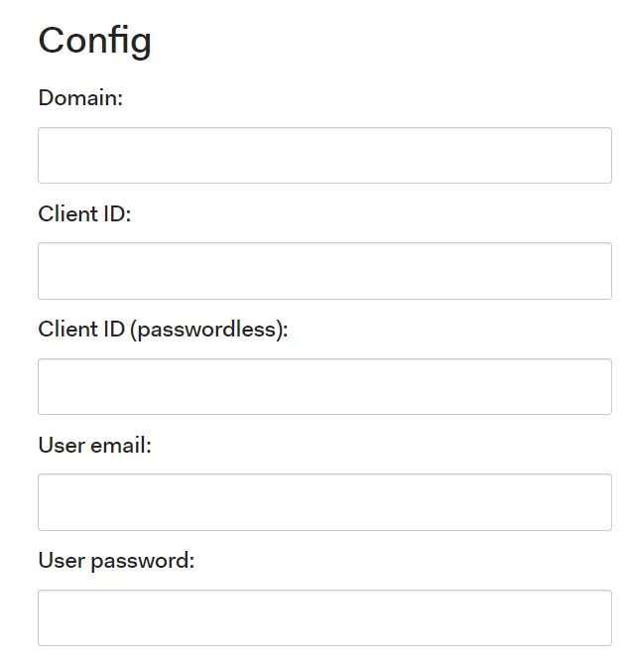Activate the passwordless client ID text box

pos(324,386)
